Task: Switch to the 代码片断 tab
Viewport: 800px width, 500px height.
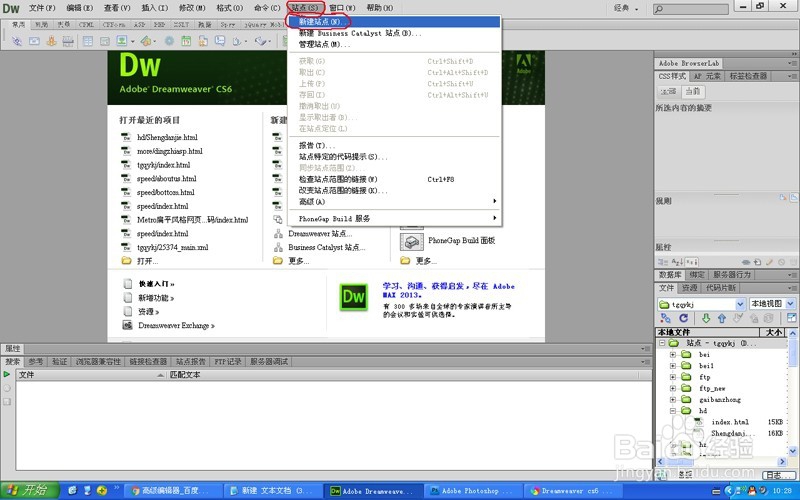Action: pos(720,288)
